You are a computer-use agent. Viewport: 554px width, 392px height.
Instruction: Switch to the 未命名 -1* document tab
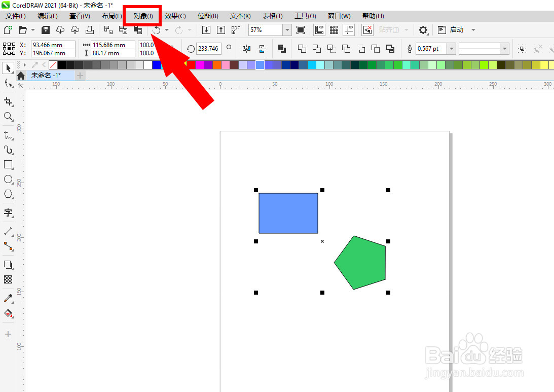point(46,75)
